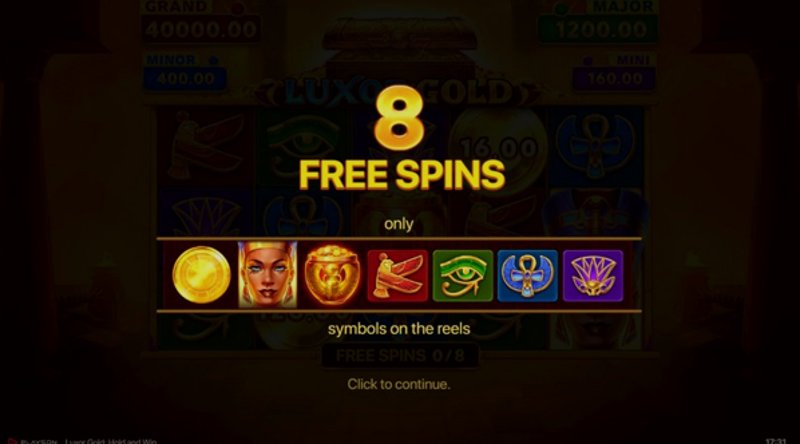Click the Luxor Gold window title text
This screenshot has height=444, width=800.
(x=111, y=441)
